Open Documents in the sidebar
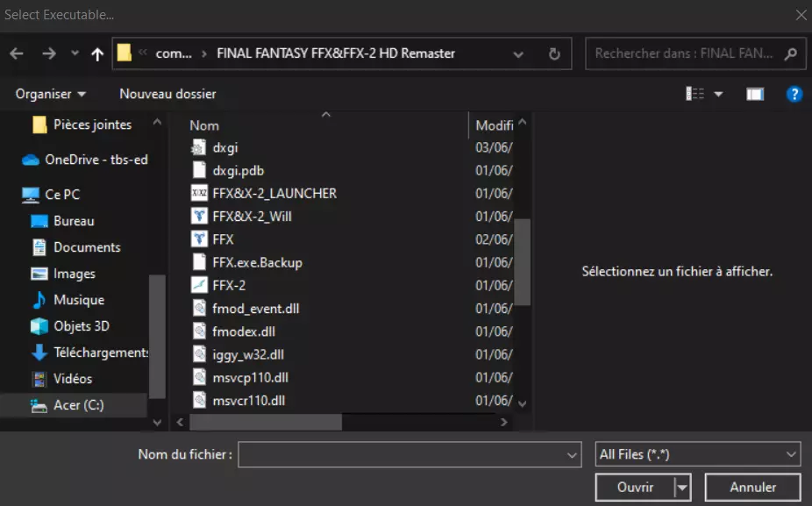The width and height of the screenshot is (812, 506). pos(76,247)
